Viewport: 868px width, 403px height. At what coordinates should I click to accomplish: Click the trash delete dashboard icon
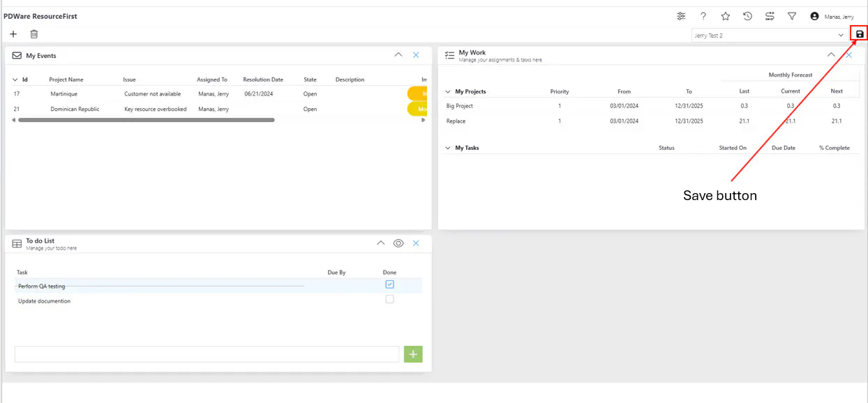[33, 34]
